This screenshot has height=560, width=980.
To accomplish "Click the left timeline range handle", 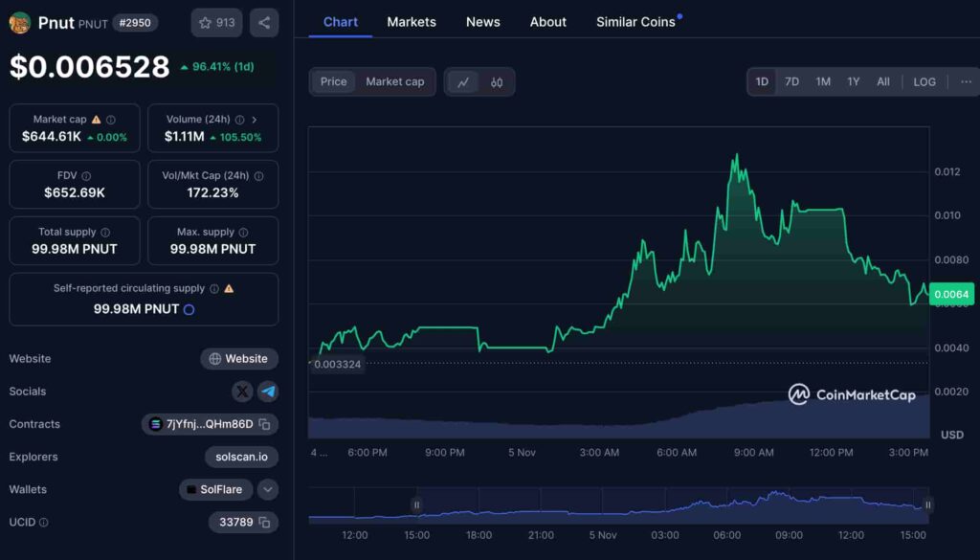I will (x=416, y=504).
